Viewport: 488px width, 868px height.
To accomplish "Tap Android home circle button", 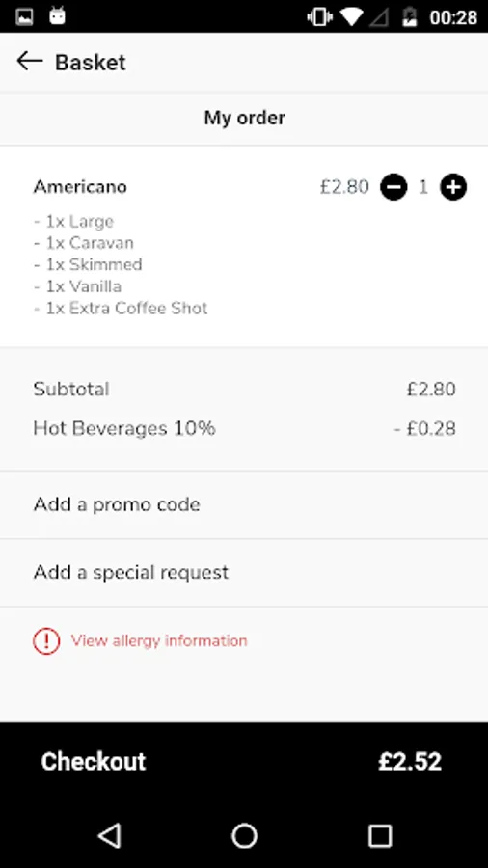I will (x=244, y=835).
